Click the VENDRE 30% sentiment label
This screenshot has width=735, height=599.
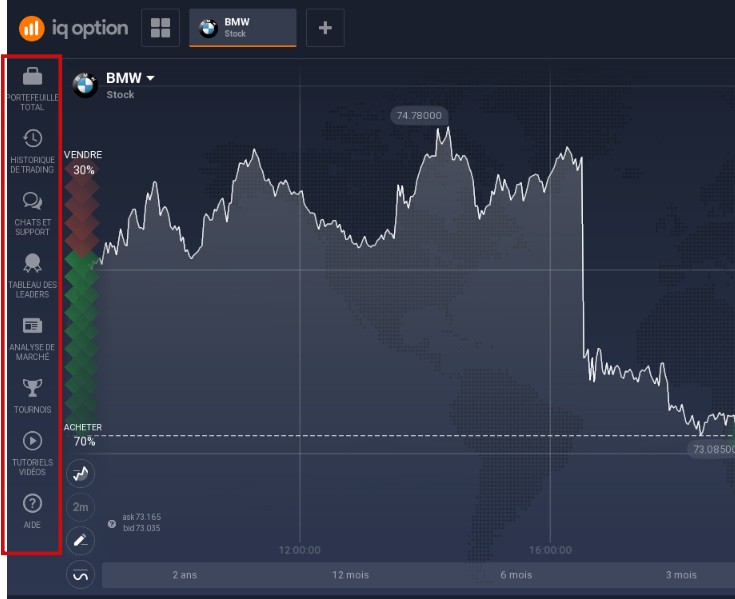[83, 163]
